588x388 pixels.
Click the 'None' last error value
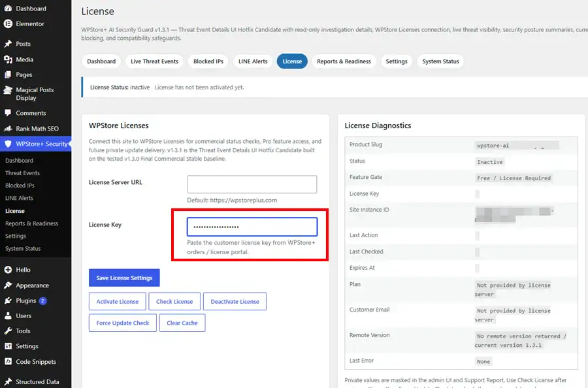(x=483, y=361)
